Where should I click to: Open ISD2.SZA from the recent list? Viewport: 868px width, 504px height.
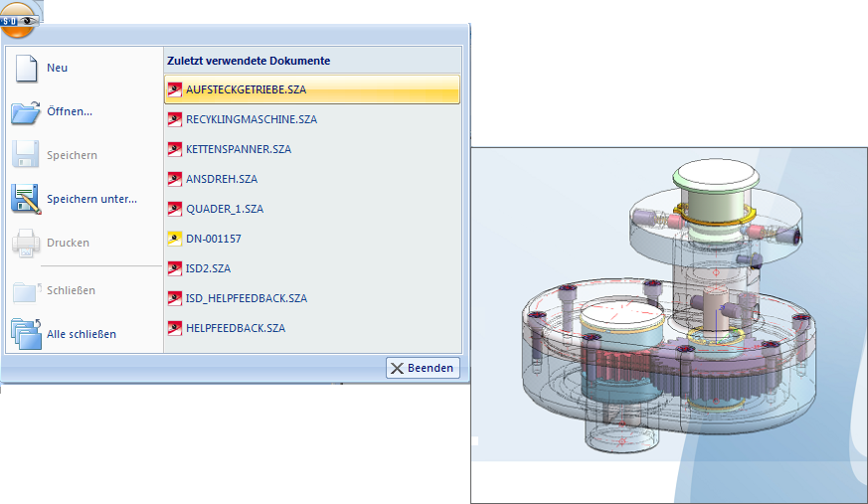tap(312, 268)
